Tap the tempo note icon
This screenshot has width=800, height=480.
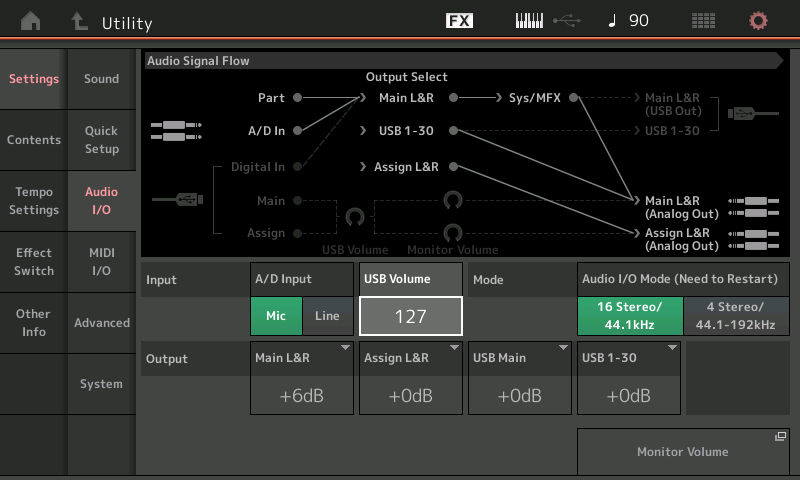pos(612,21)
